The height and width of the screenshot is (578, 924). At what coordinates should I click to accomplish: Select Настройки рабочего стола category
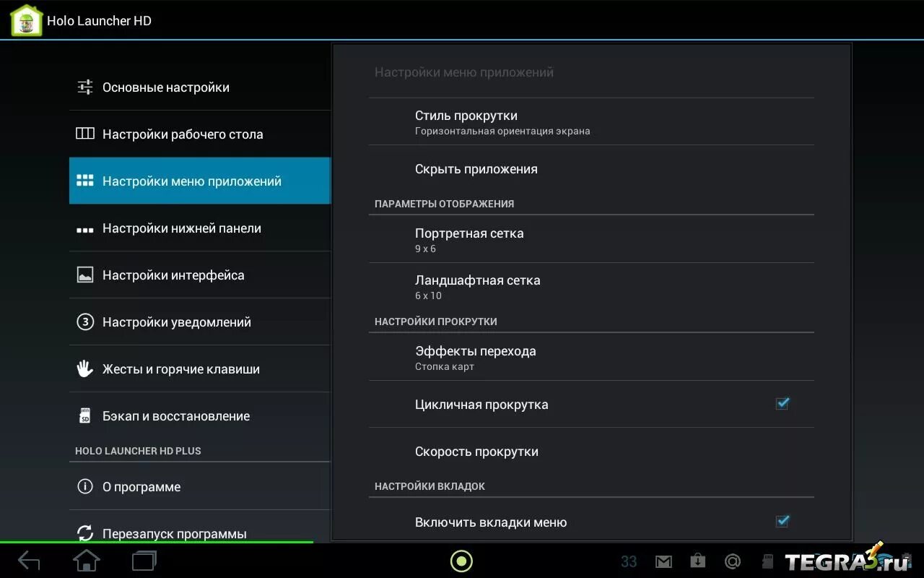(200, 134)
